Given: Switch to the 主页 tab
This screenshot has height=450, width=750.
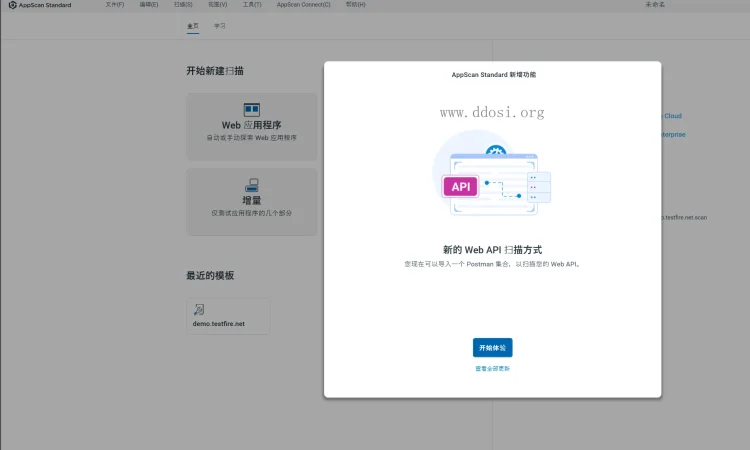Looking at the screenshot, I should 193,26.
